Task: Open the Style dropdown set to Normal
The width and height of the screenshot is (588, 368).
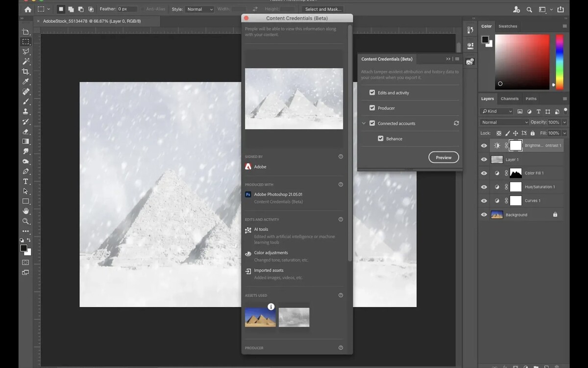Action: 199,9
